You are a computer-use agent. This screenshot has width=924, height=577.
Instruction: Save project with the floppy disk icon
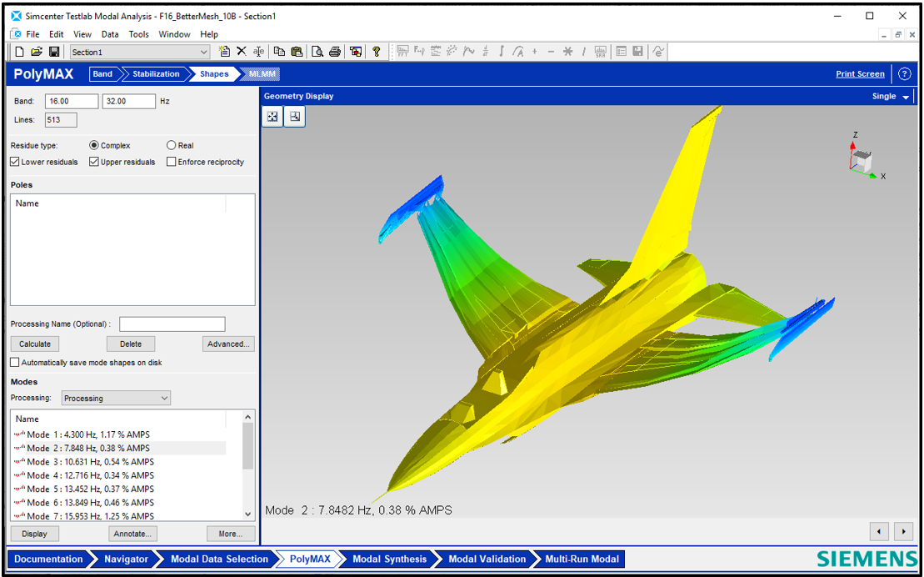coord(54,52)
